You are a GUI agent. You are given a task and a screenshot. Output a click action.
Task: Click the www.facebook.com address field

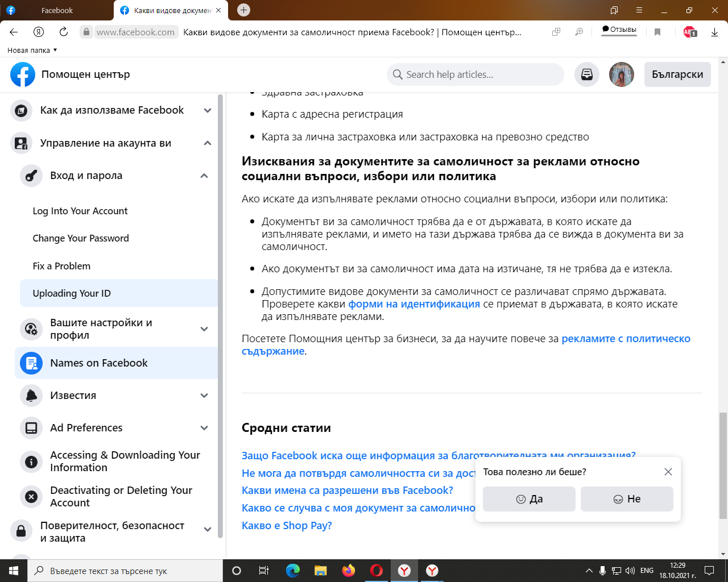click(x=135, y=32)
